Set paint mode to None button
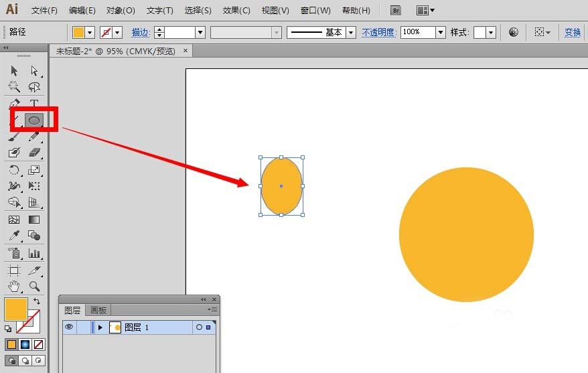The width and height of the screenshot is (588, 373). 38,344
